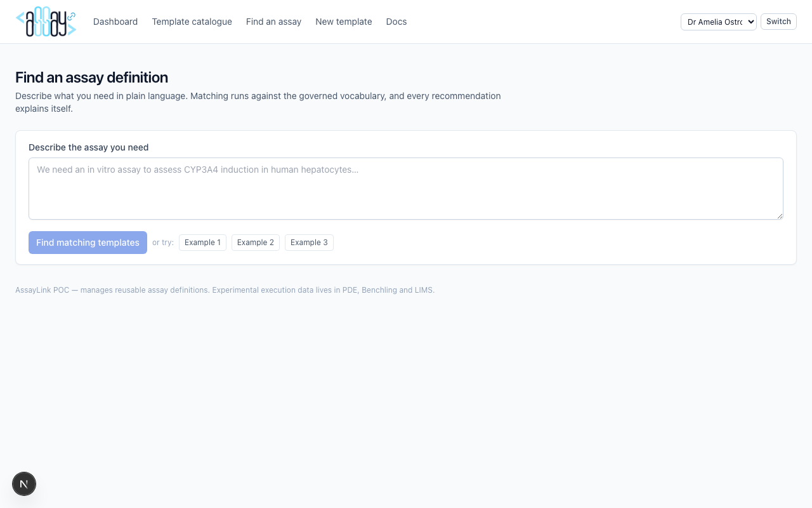Click Find matching templates button
812x508 pixels.
coord(88,243)
